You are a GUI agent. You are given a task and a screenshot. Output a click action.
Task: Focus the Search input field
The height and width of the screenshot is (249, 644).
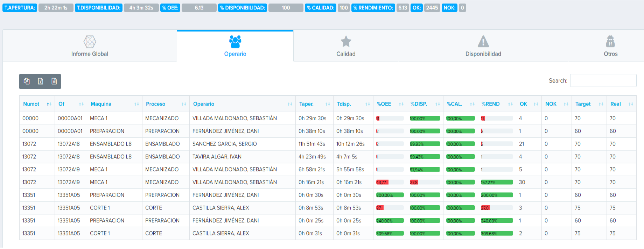(x=603, y=80)
